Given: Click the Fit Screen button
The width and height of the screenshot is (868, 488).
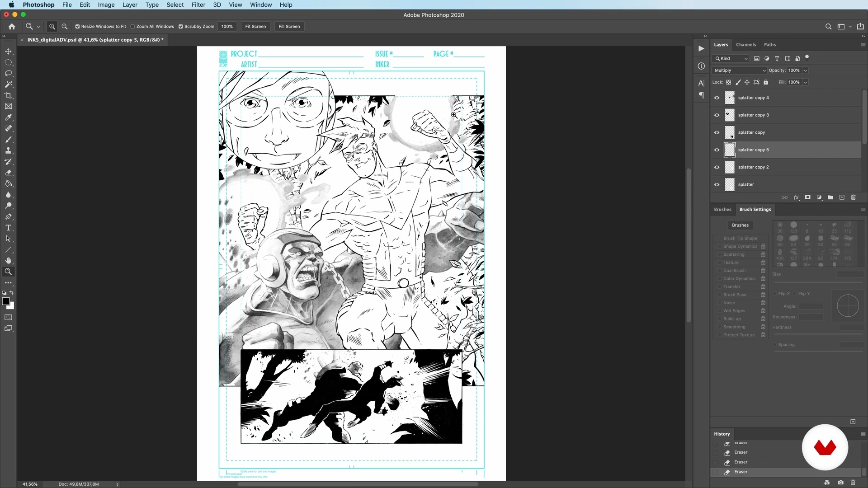Looking at the screenshot, I should [255, 27].
